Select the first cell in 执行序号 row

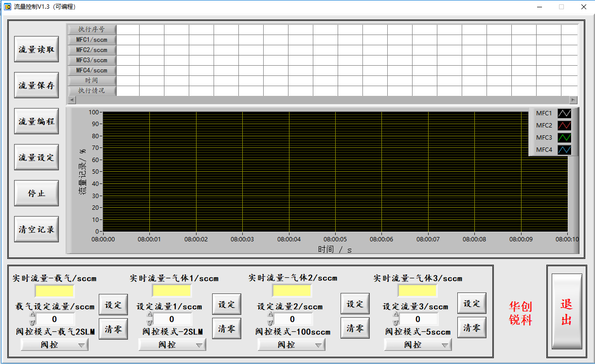click(127, 29)
